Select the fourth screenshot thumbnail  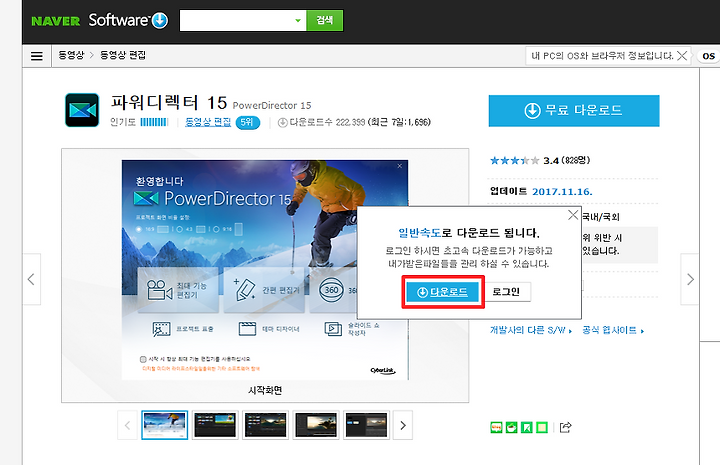click(316, 425)
